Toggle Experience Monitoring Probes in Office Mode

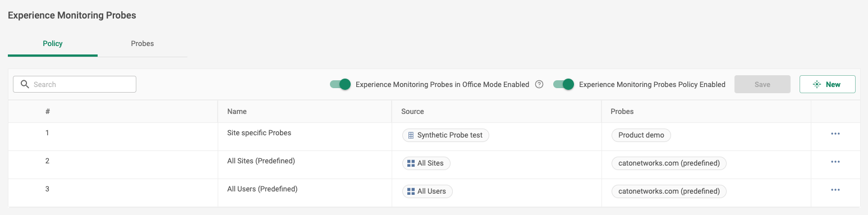pos(340,84)
